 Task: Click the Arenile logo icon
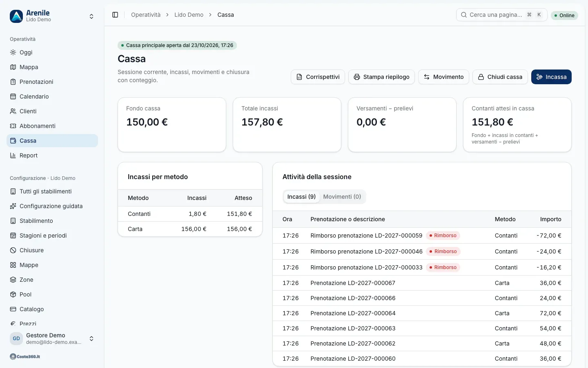(x=16, y=16)
